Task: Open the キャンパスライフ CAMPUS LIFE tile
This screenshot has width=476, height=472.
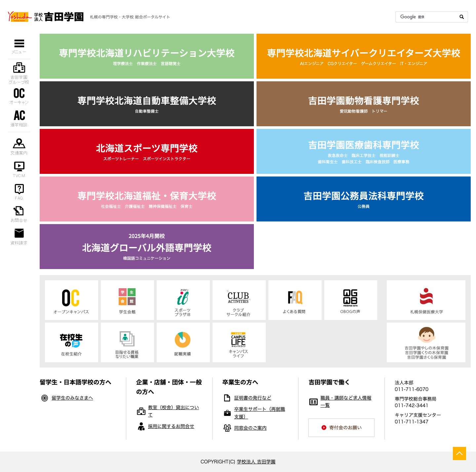Action: tap(239, 342)
